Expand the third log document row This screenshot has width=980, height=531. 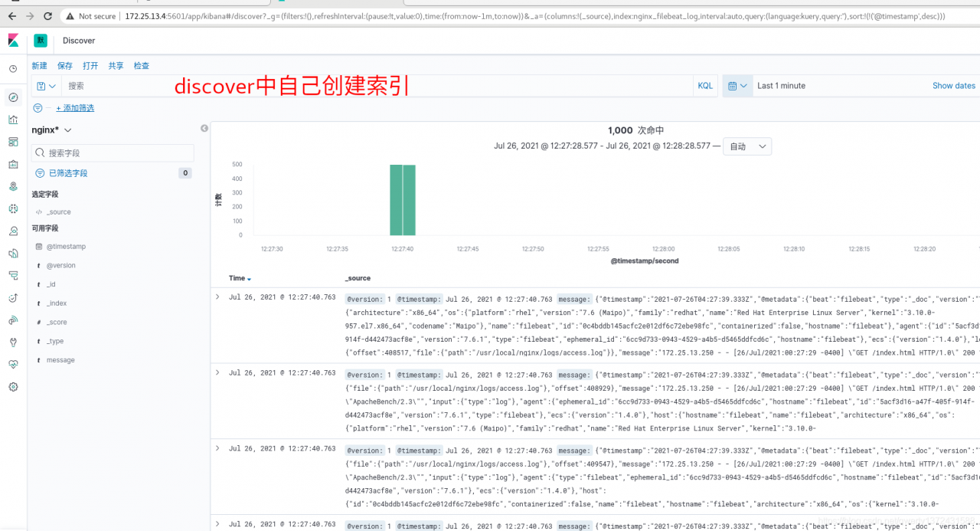(217, 448)
